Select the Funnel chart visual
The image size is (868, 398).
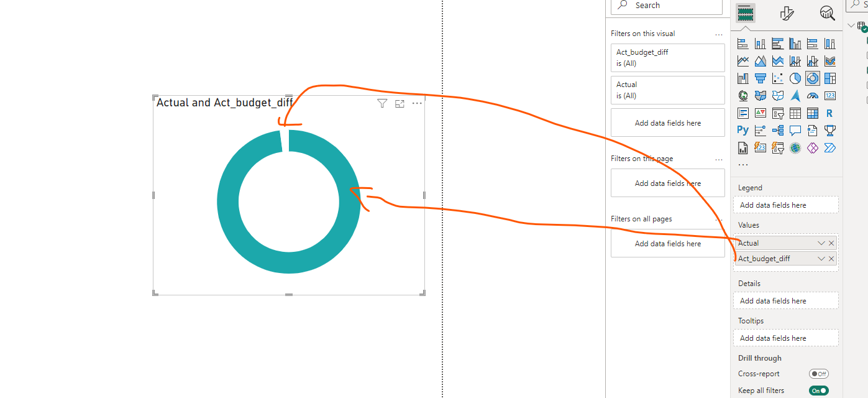[760, 78]
